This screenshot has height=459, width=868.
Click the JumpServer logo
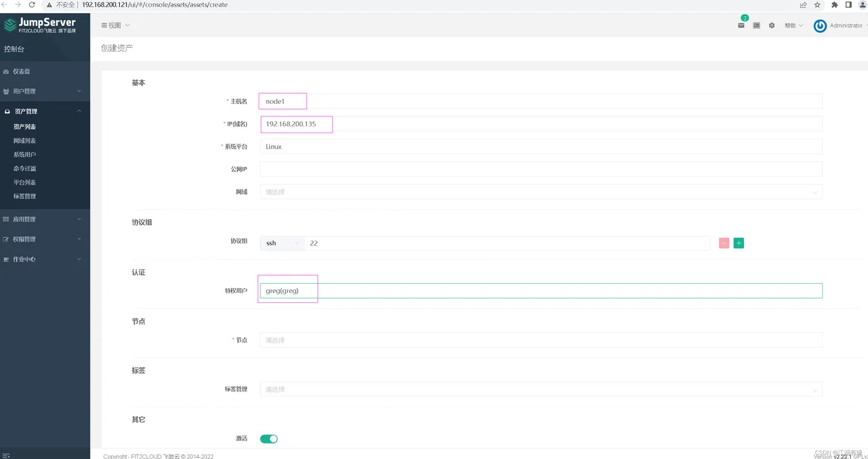[x=40, y=25]
